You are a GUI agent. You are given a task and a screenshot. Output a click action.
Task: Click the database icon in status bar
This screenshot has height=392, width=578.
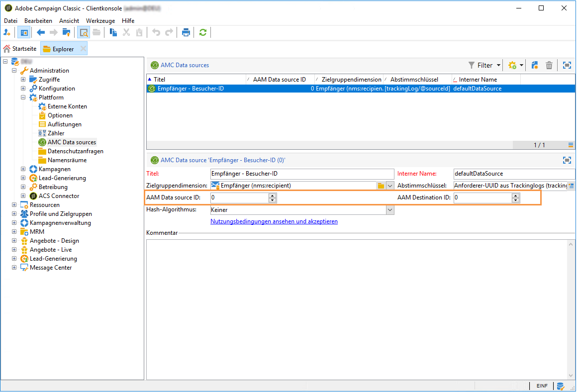click(561, 386)
